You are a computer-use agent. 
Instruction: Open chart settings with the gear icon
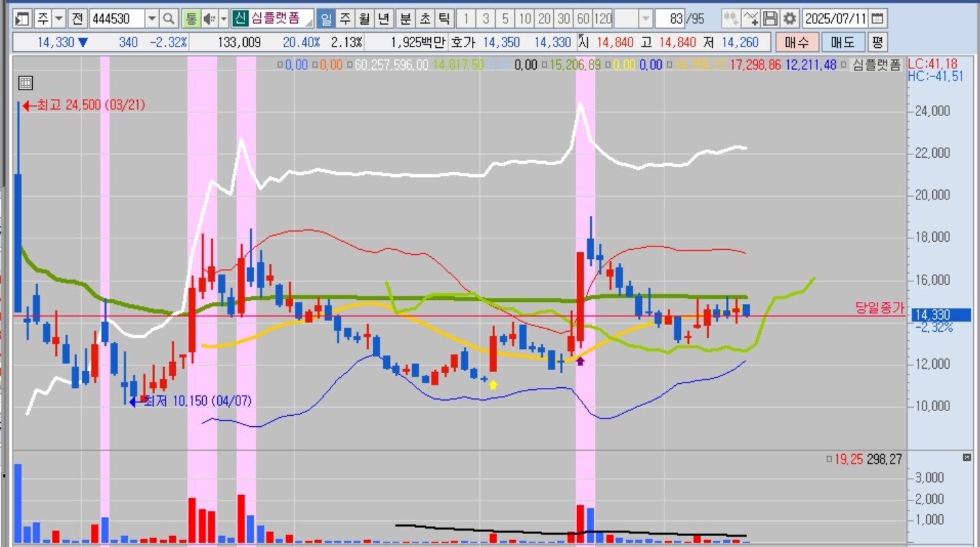click(790, 18)
